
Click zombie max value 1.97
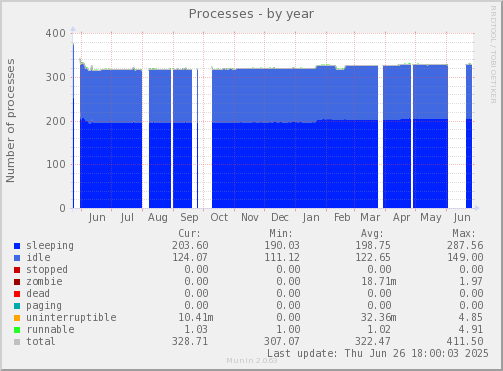click(471, 281)
